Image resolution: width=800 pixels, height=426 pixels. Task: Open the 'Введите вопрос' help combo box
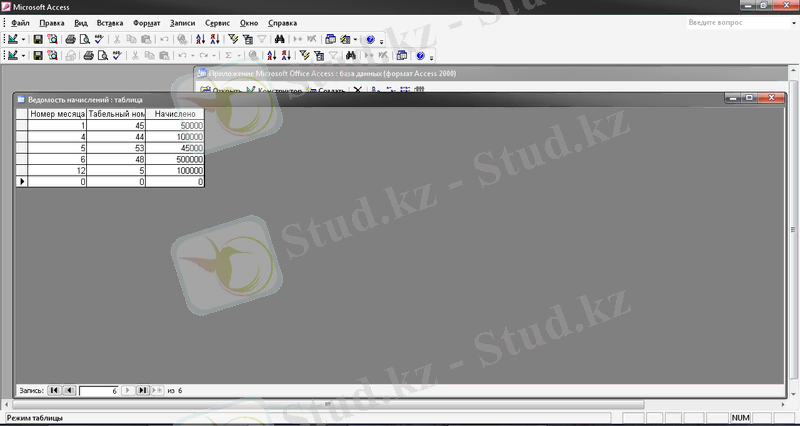tap(735, 22)
